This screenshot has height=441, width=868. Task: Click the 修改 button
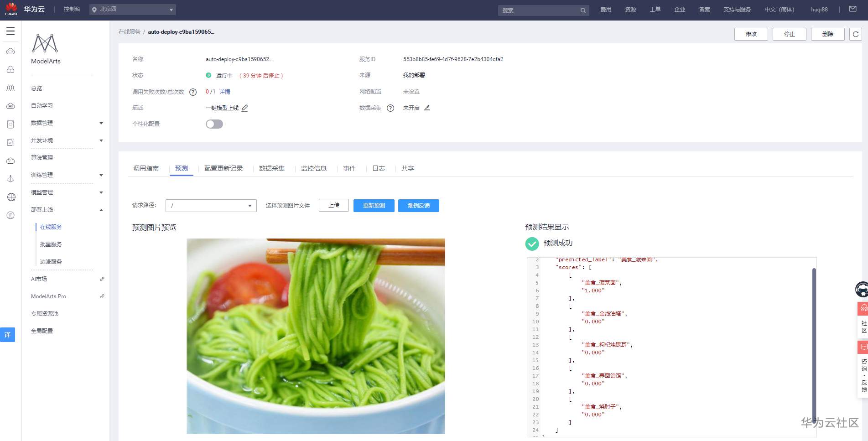[x=751, y=34]
